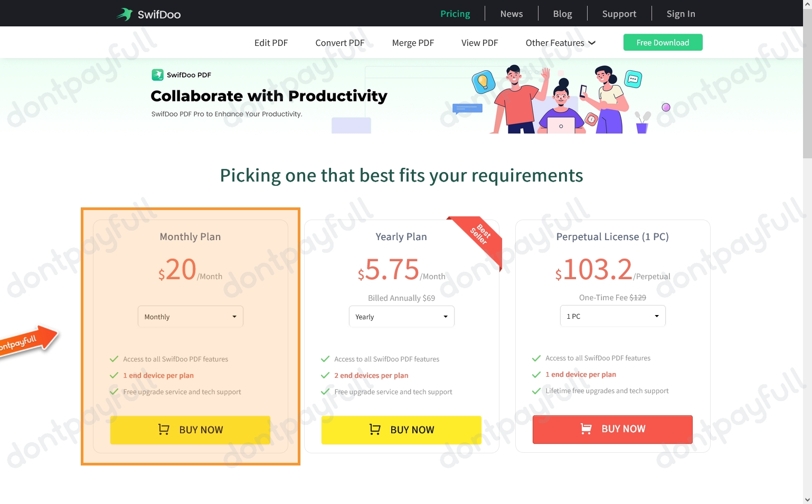Click the checkmark beside '1 end device per plan'
This screenshot has height=504, width=812.
pyautogui.click(x=114, y=375)
